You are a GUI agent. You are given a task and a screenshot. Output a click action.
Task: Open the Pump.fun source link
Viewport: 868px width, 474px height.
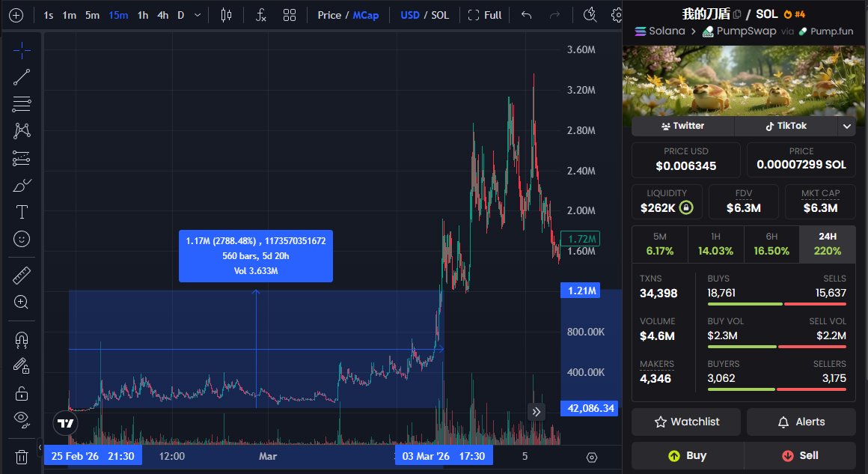pyautogui.click(x=826, y=31)
